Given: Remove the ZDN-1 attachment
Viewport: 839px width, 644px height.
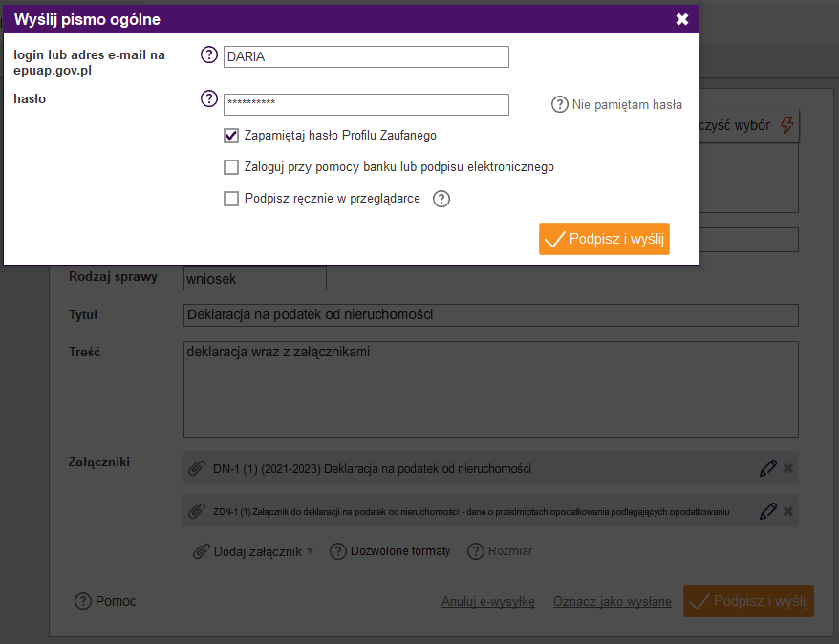Looking at the screenshot, I should 788,511.
